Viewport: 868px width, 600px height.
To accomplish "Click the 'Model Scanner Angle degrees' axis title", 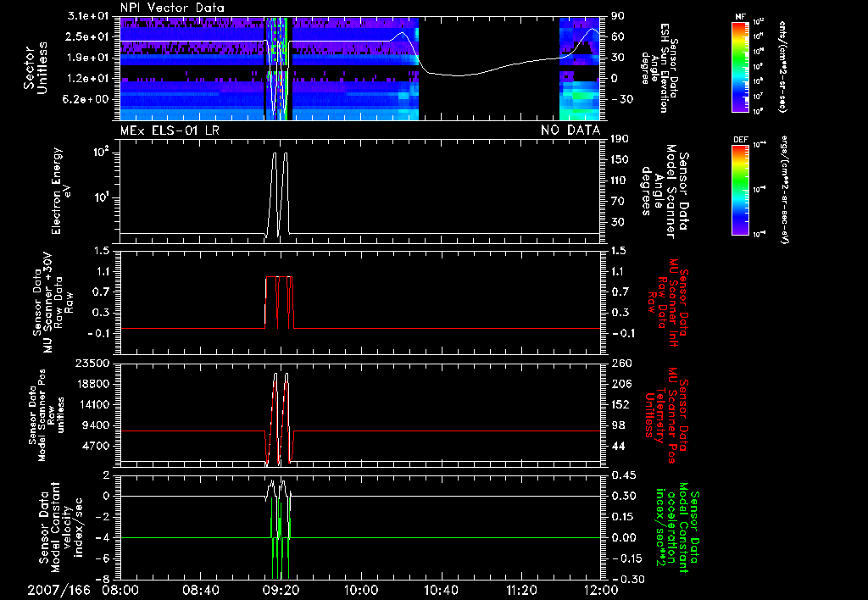I will click(665, 191).
